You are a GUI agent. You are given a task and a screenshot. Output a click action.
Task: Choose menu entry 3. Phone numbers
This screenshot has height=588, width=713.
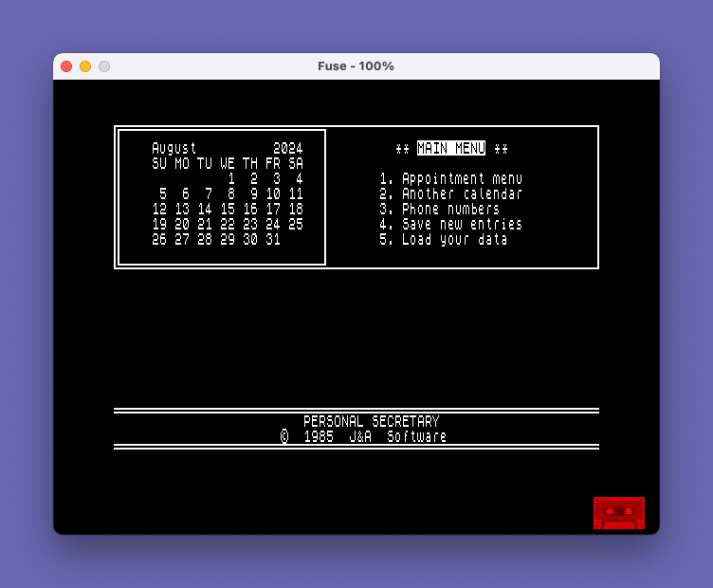coord(439,210)
